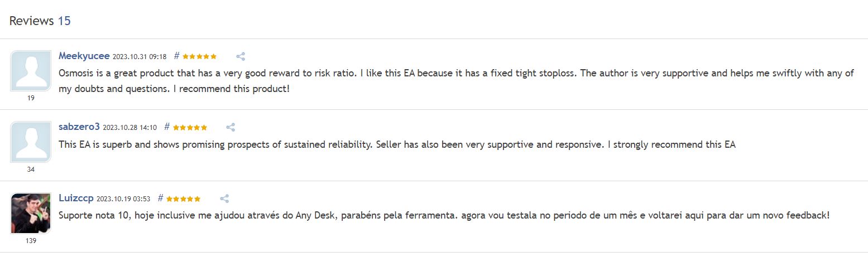Click the # permalink on Luizccp's review
The image size is (868, 276).
tap(160, 198)
